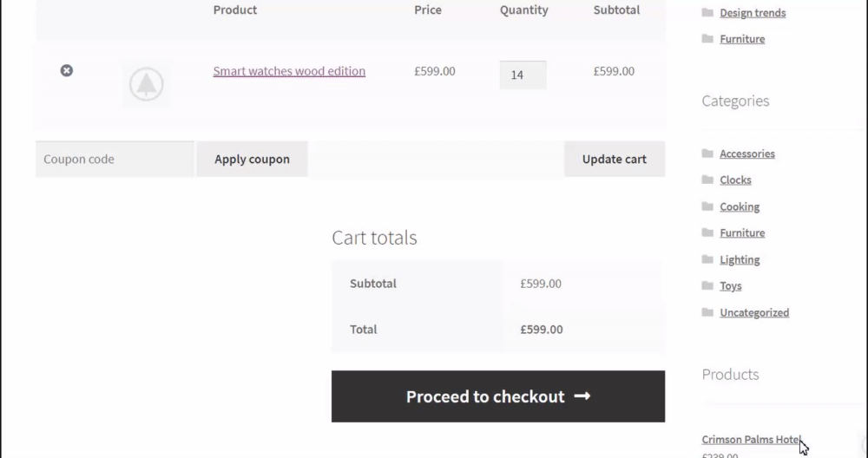Click the quantity field showing 14
This screenshot has width=868, height=458.
click(x=523, y=75)
